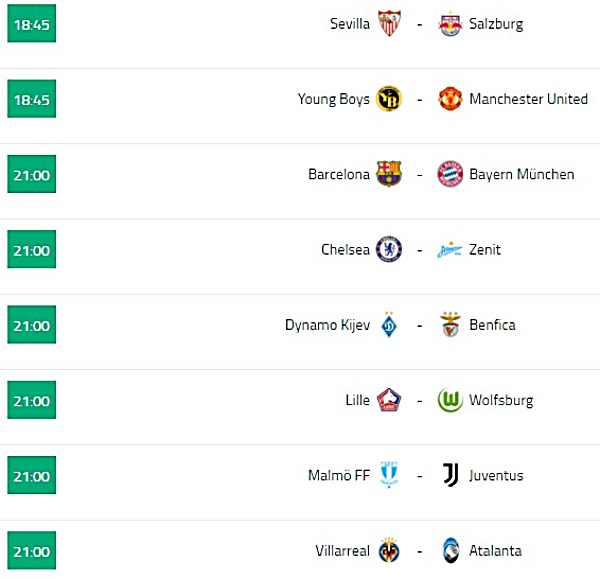Click the Red Bull Salzburg logo
600x579 pixels.
450,24
